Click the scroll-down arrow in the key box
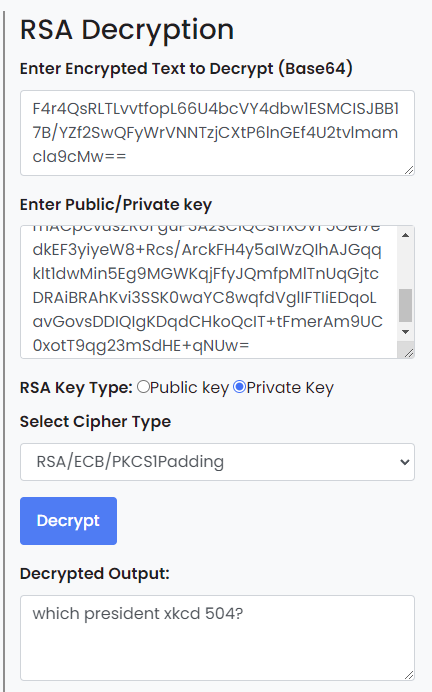 406,332
